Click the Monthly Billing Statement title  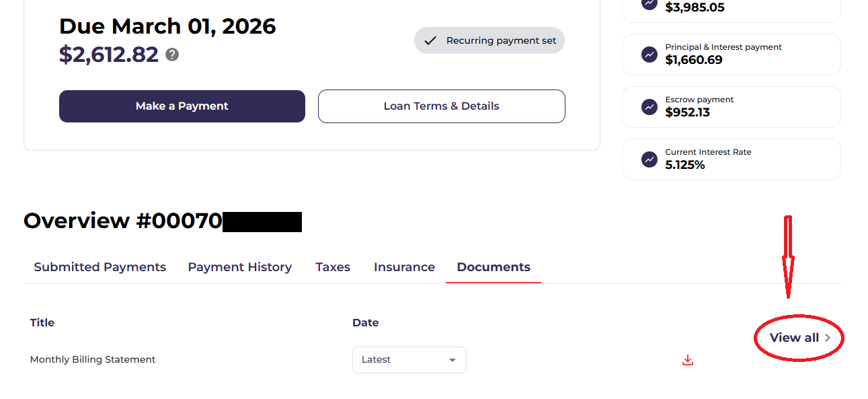coord(93,360)
